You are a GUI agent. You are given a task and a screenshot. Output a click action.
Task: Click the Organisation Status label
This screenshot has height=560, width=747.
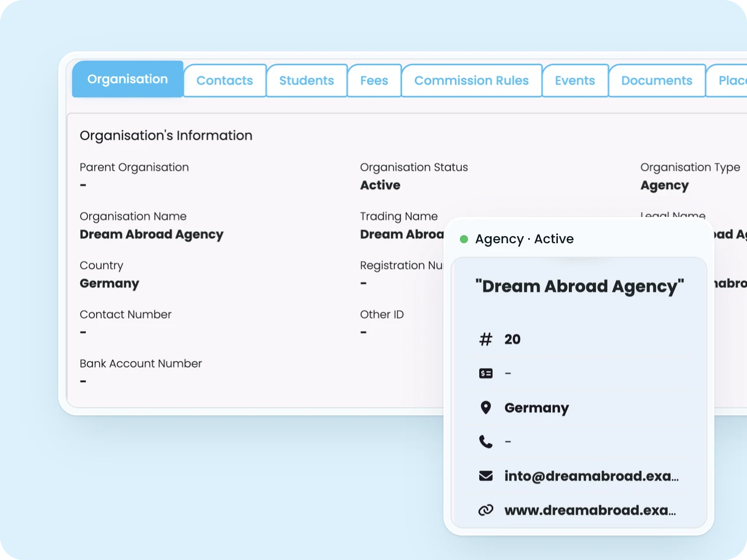coord(414,167)
